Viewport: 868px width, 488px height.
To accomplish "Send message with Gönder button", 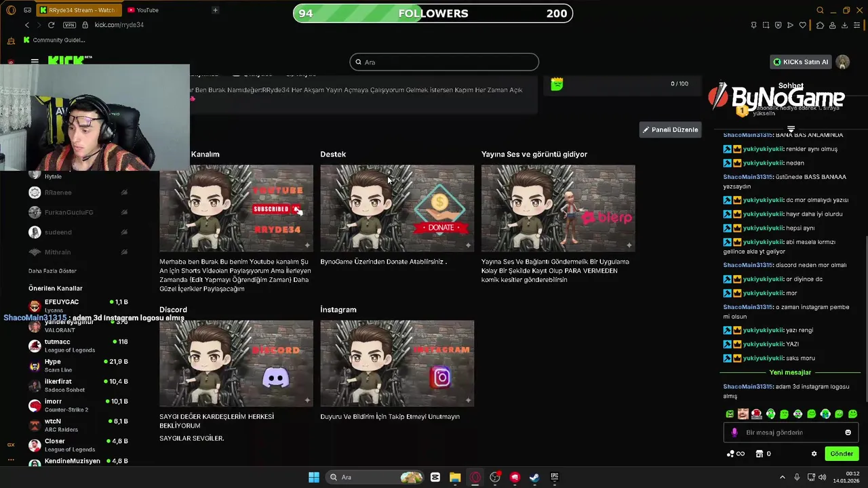I will point(842,453).
